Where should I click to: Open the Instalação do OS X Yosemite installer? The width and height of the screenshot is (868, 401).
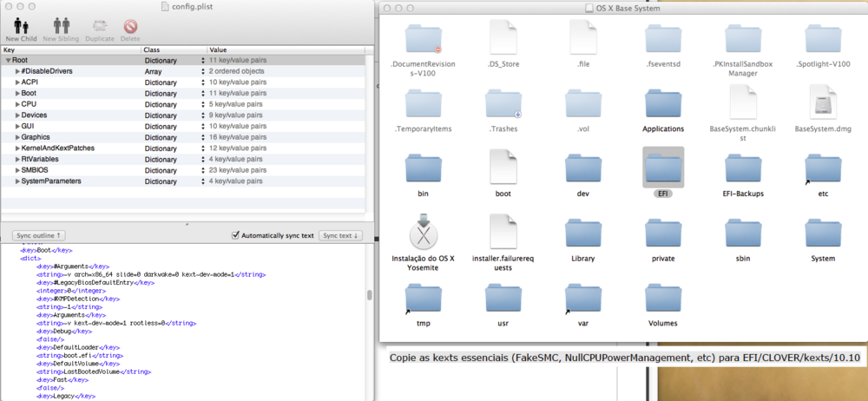click(424, 232)
